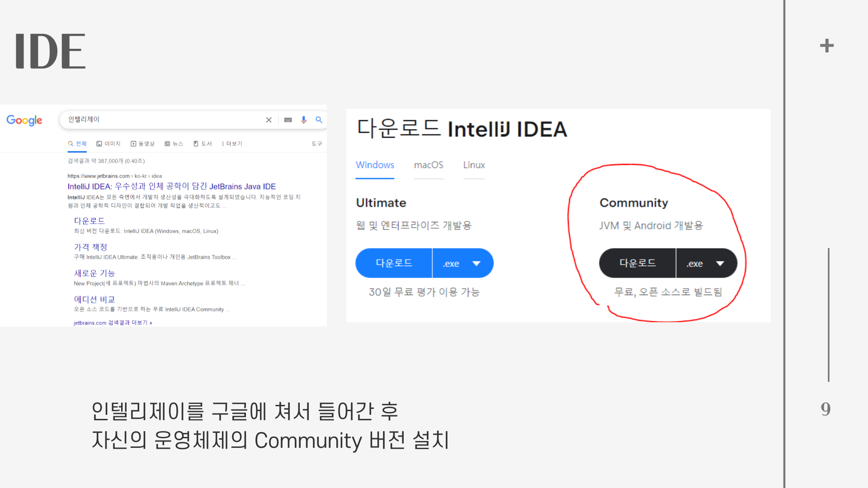Open the .exe dropdown for Ultimate
This screenshot has width=868, height=488.
click(462, 263)
